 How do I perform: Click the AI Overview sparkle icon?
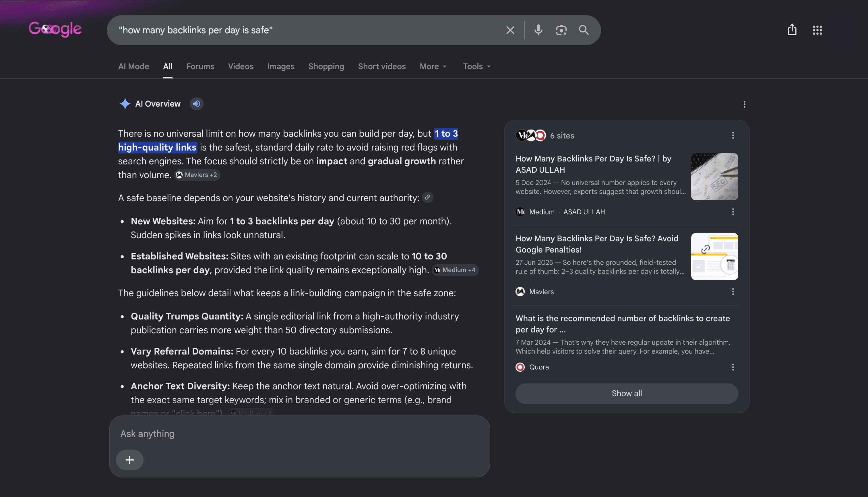(125, 104)
